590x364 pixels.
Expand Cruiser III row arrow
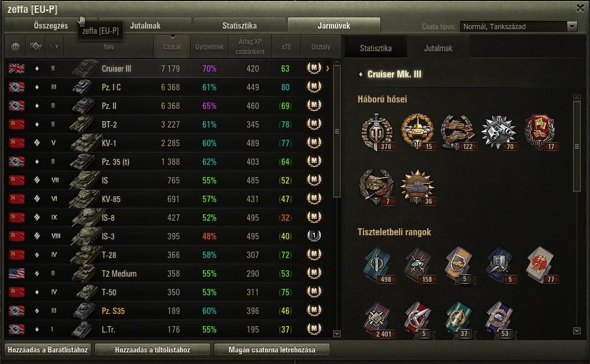click(x=328, y=69)
